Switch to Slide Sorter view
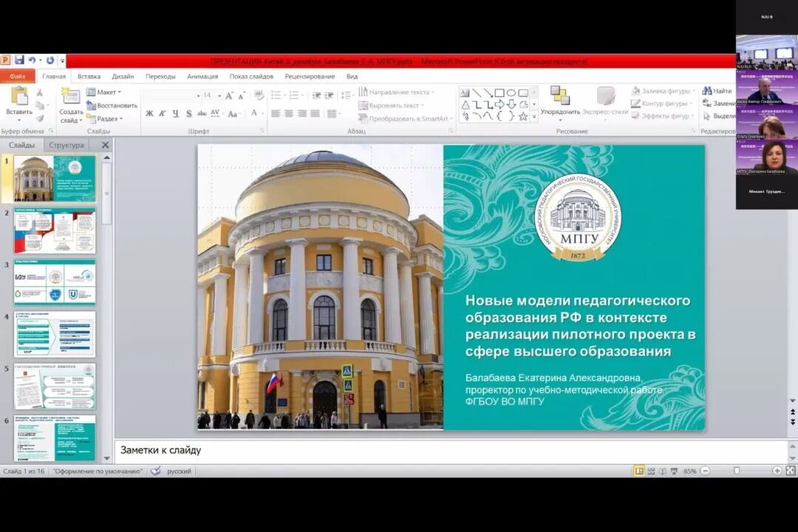This screenshot has width=798, height=532. pos(651,471)
